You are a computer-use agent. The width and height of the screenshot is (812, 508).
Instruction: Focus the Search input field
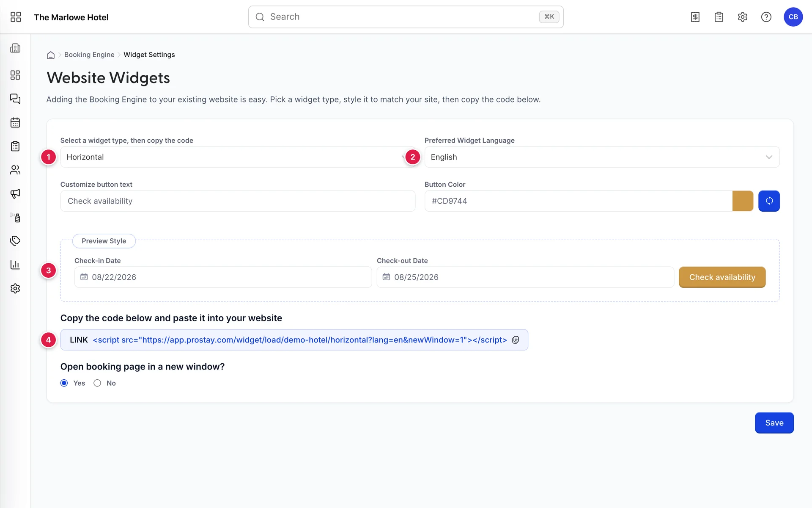tap(406, 17)
